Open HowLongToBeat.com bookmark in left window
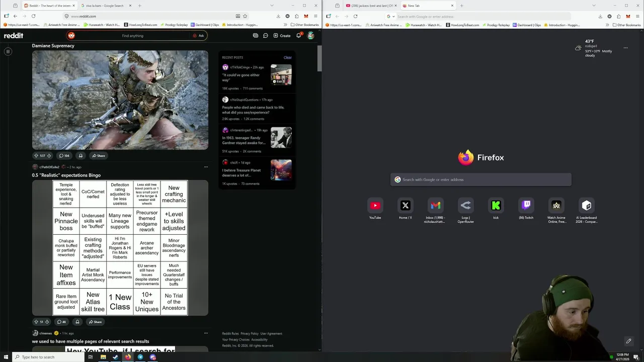This screenshot has width=644, height=362. [140, 25]
